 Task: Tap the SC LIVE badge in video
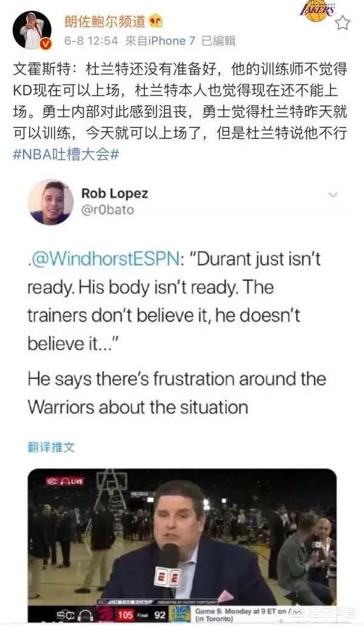pyautogui.click(x=64, y=481)
